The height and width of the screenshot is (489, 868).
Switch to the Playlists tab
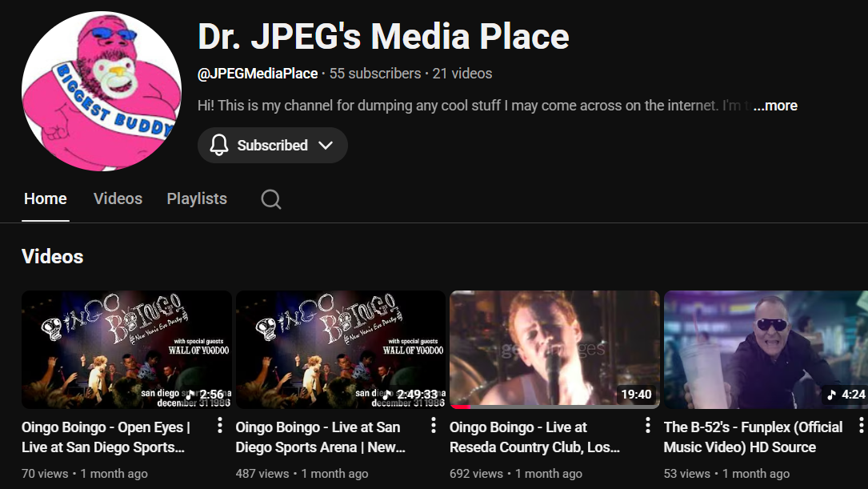(x=197, y=198)
